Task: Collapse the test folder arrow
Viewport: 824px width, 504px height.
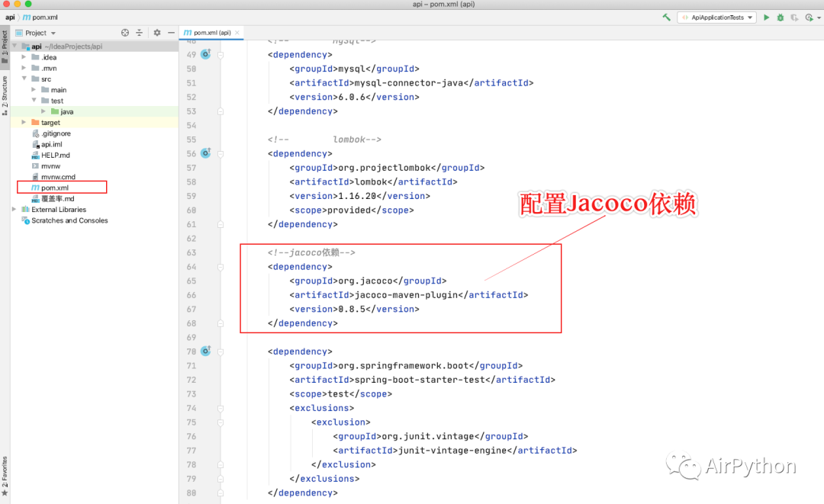Action: tap(34, 101)
